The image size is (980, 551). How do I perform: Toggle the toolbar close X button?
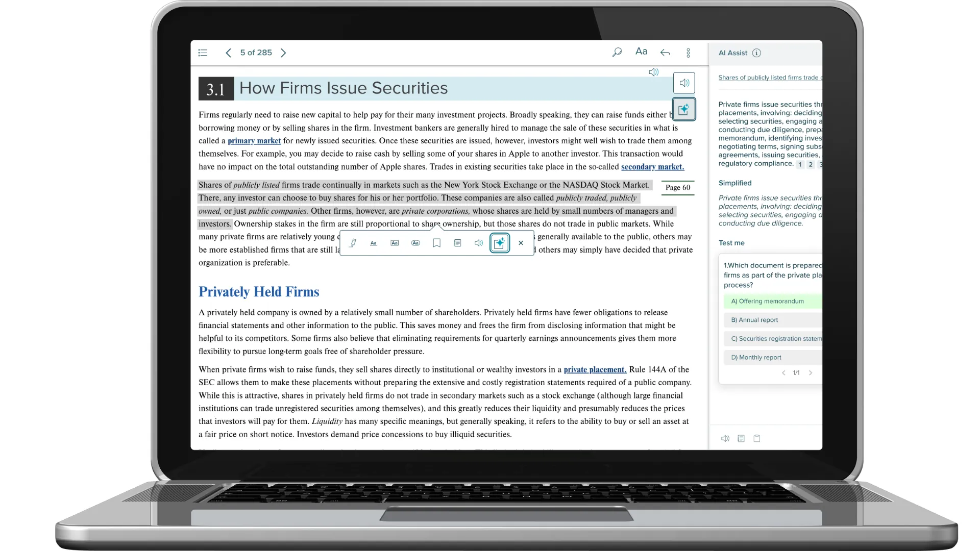[521, 243]
